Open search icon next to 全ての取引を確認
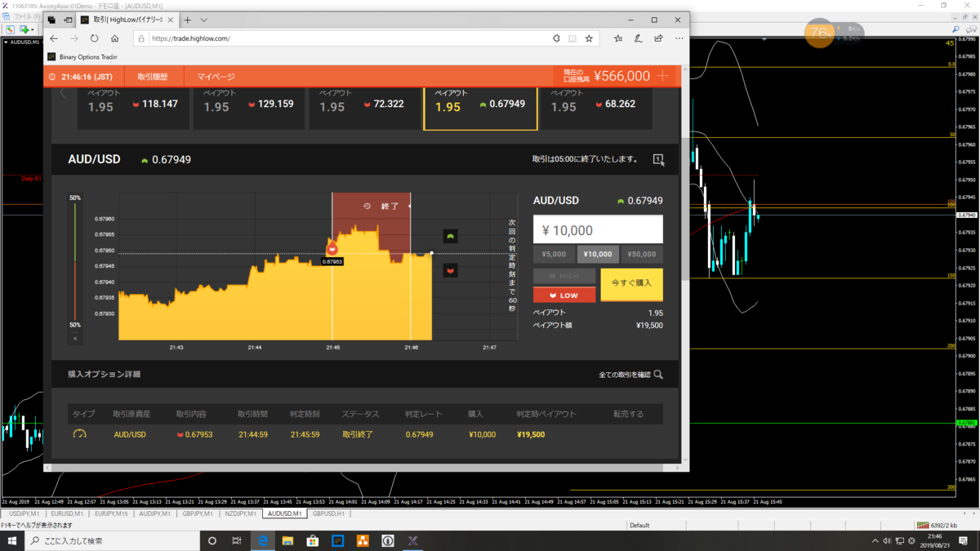The height and width of the screenshot is (551, 980). (x=658, y=375)
